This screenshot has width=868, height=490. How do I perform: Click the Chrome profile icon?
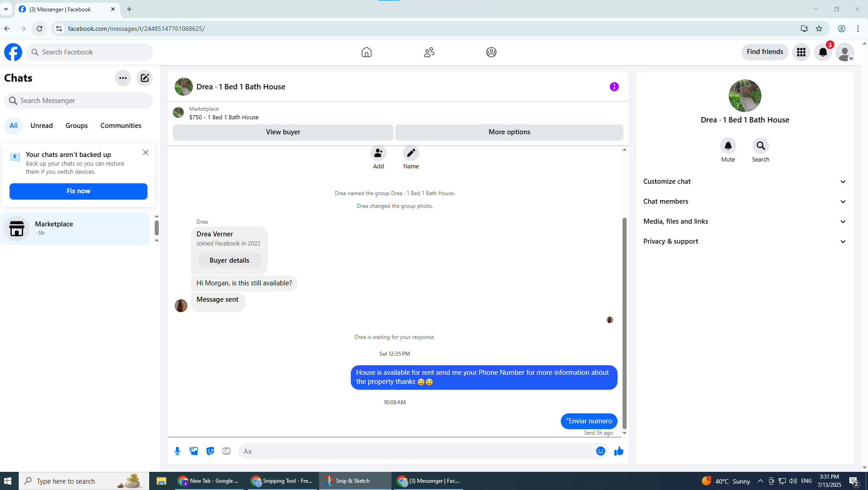(842, 29)
